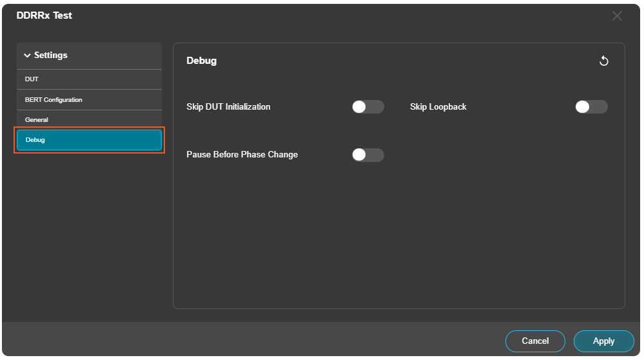The height and width of the screenshot is (360, 644).
Task: Select the highlighted Debug sidebar item
Action: click(89, 140)
